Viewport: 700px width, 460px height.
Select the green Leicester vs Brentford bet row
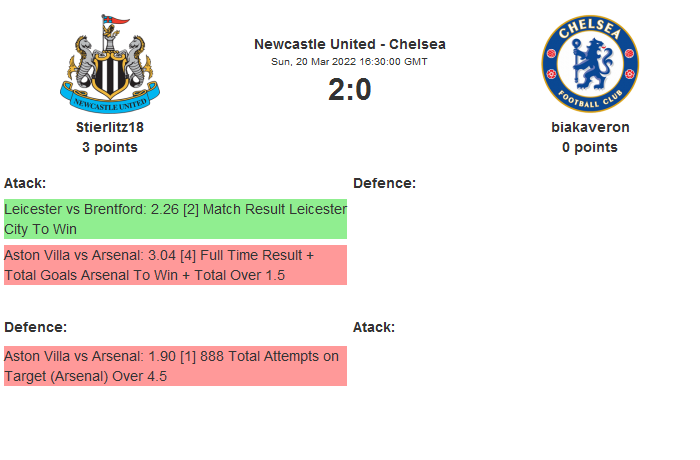click(175, 219)
